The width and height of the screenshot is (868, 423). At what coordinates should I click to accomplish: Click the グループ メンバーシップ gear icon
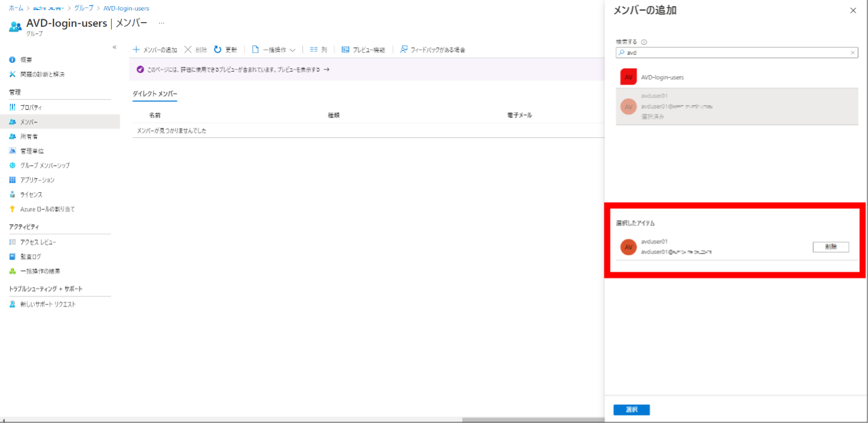tap(12, 165)
